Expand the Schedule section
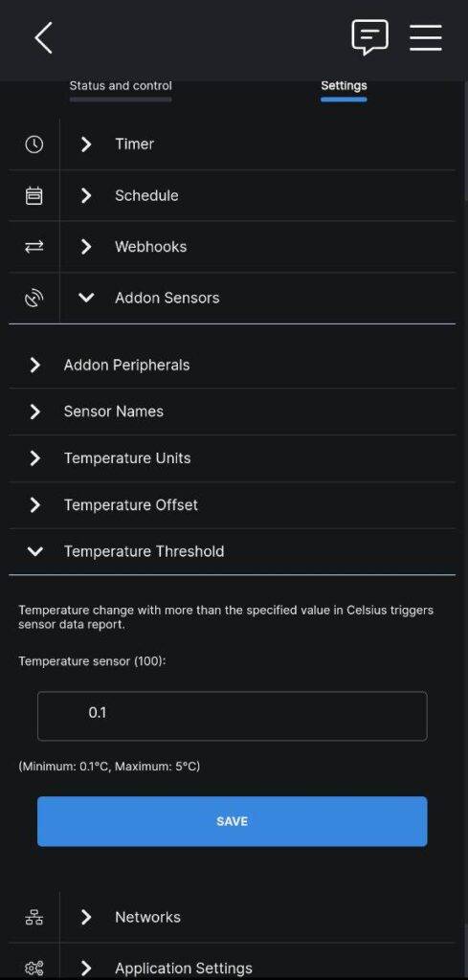The image size is (468, 980). coord(257,195)
